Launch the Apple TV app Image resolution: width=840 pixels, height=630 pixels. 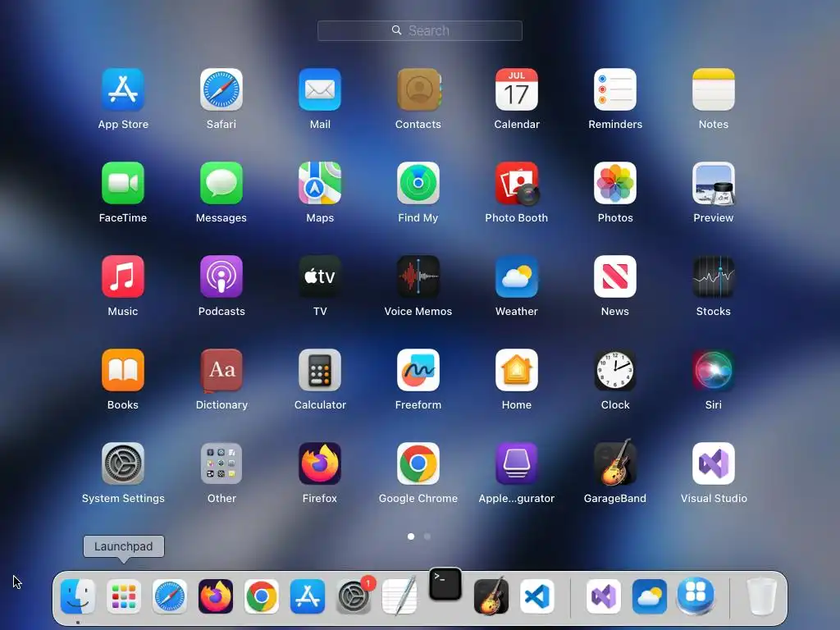[x=320, y=276]
